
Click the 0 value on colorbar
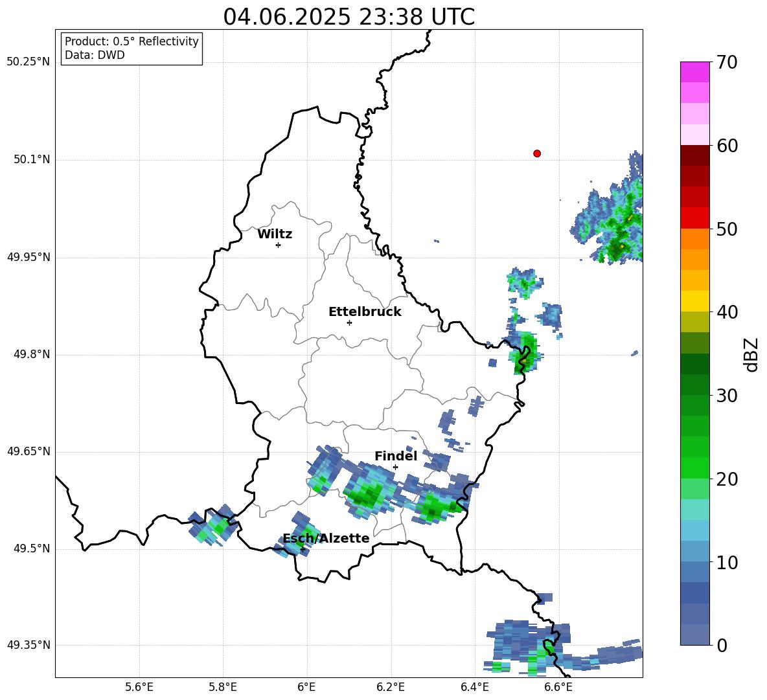point(722,645)
